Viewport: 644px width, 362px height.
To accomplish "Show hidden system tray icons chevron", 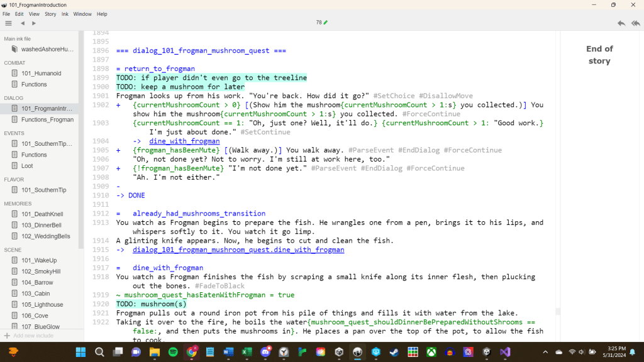I will click(x=545, y=352).
